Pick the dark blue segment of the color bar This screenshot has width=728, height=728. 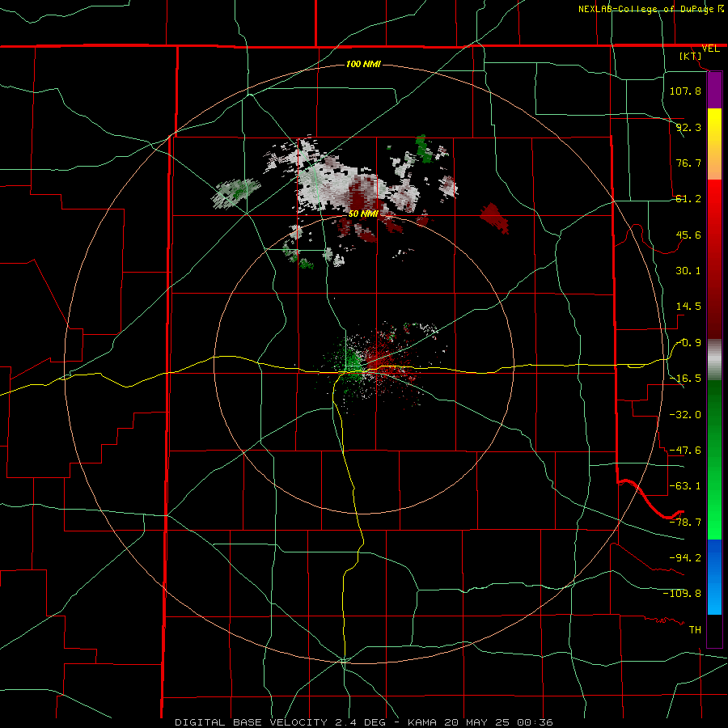coord(714,557)
